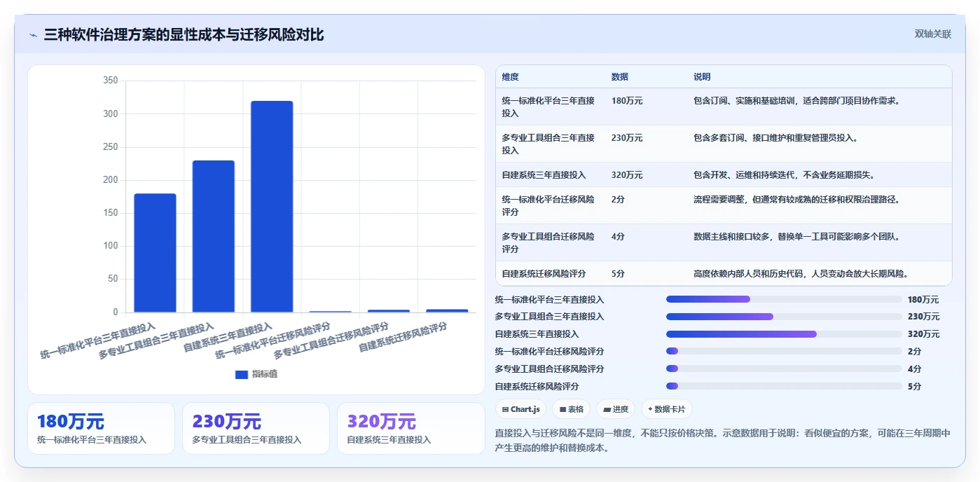Image resolution: width=980 pixels, height=482 pixels.
Task: Click description starting 包含订阅、实施和基础培训
Action: [796, 101]
